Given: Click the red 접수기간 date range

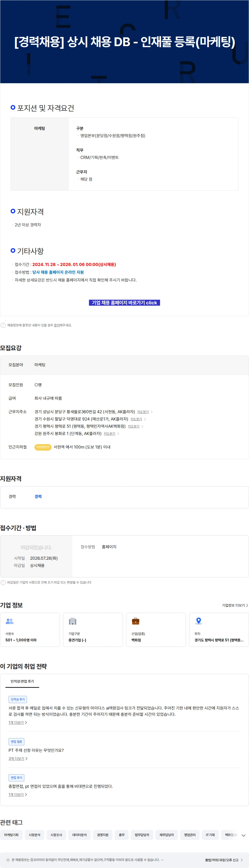Looking at the screenshot, I should (x=74, y=264).
